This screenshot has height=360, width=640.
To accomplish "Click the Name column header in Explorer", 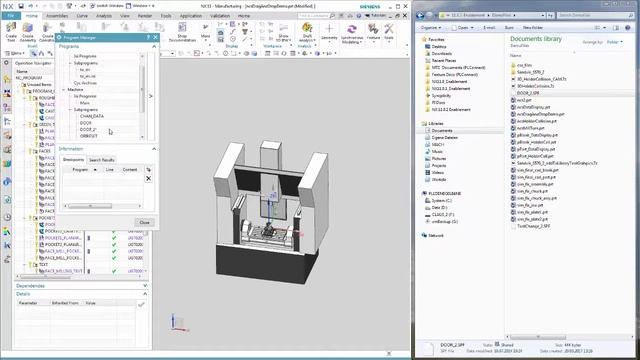I will [x=516, y=56].
